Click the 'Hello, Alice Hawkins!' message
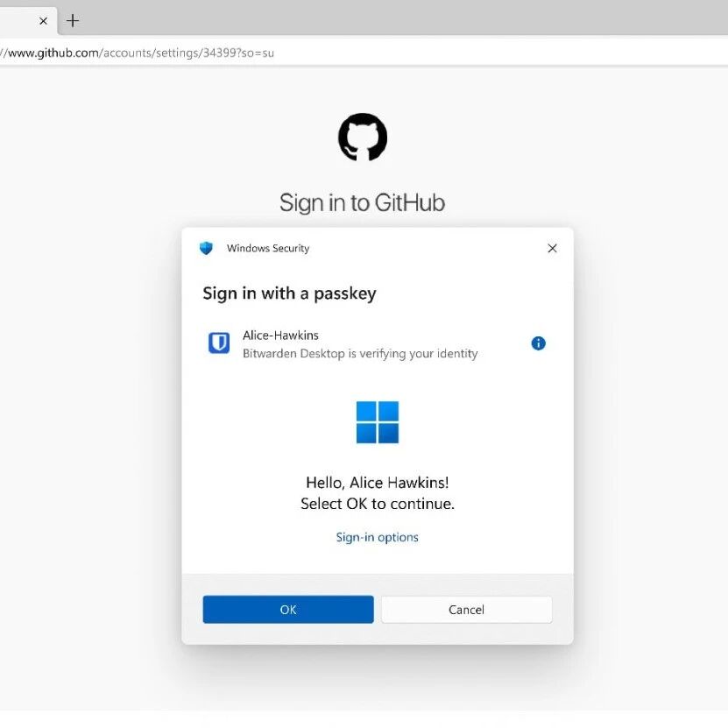Viewport: 728px width, 728px height. (378, 483)
